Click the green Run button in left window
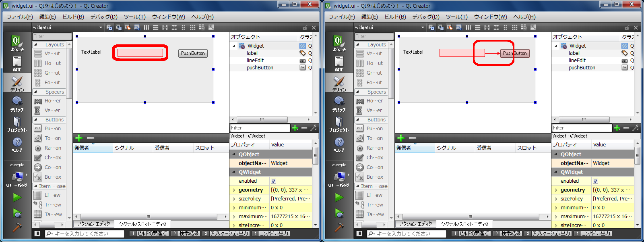The width and height of the screenshot is (644, 242). [17, 197]
